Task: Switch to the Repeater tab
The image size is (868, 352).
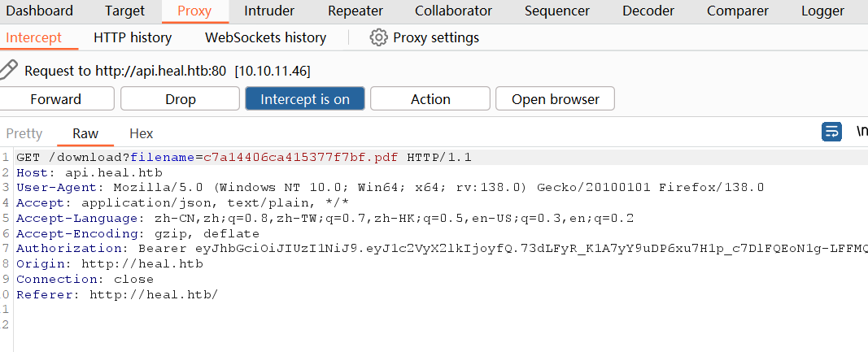Action: click(355, 11)
